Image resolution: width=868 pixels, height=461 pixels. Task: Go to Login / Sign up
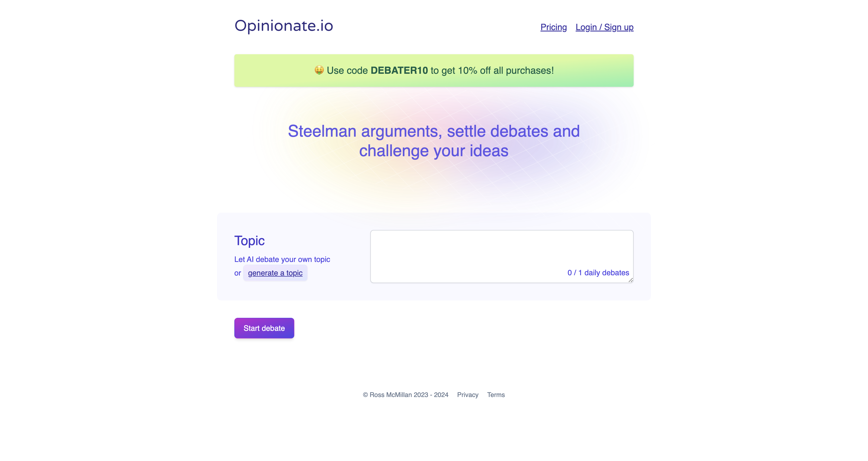click(x=605, y=27)
